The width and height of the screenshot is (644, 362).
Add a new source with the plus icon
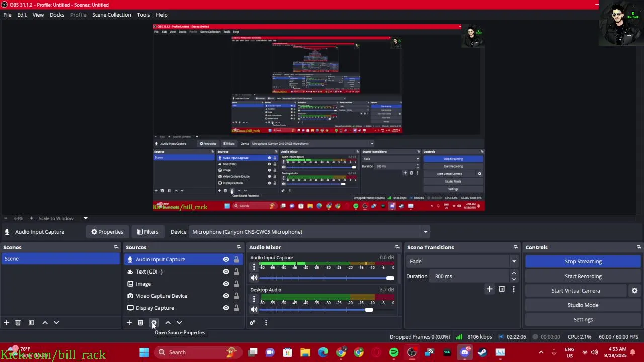[x=129, y=322]
